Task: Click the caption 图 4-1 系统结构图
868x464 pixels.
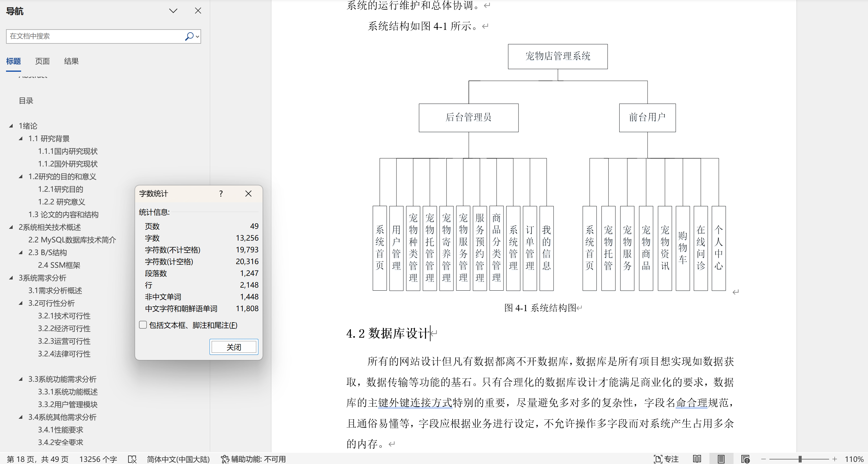Action: tap(540, 308)
